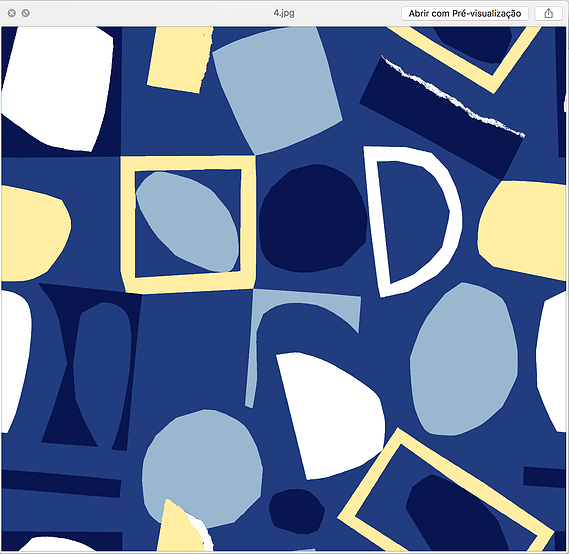This screenshot has height=554, width=569.
Task: Click the 4.jpg window title
Action: tap(284, 13)
